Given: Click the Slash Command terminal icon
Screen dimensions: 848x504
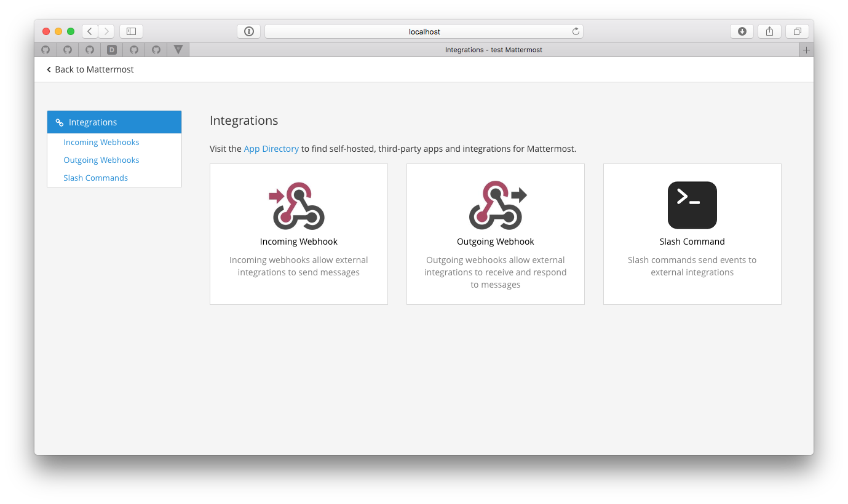Looking at the screenshot, I should pyautogui.click(x=692, y=205).
